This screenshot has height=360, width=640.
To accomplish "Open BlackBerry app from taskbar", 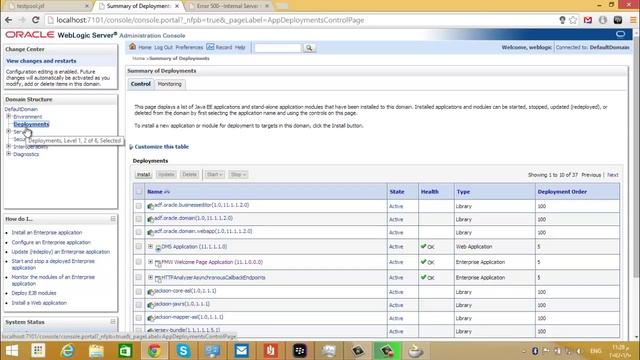I will coord(300,351).
